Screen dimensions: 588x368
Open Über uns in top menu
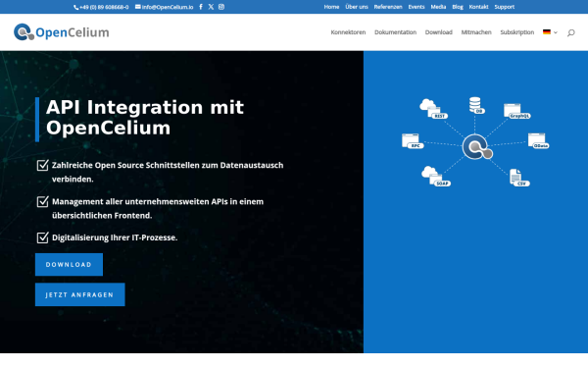(357, 7)
